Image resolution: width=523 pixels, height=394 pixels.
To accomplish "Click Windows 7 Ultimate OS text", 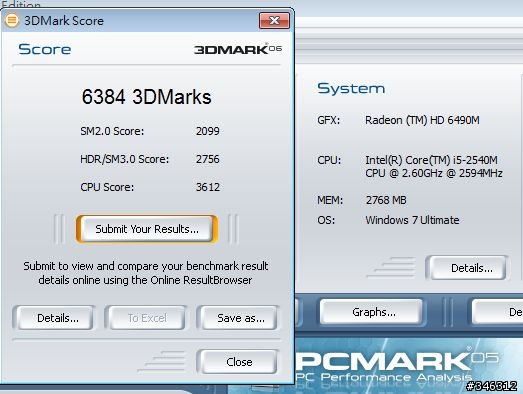I will click(x=412, y=220).
